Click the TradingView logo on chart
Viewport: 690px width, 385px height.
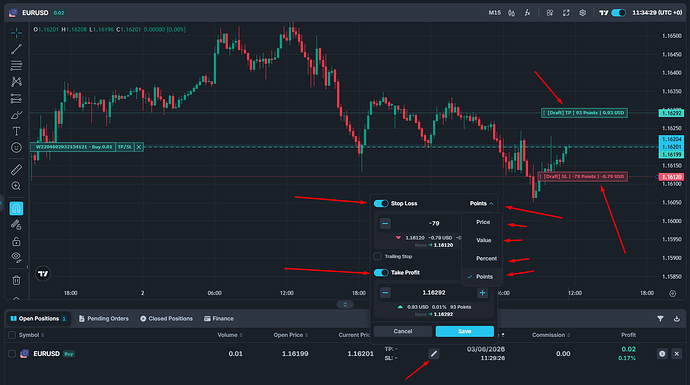pyautogui.click(x=43, y=274)
